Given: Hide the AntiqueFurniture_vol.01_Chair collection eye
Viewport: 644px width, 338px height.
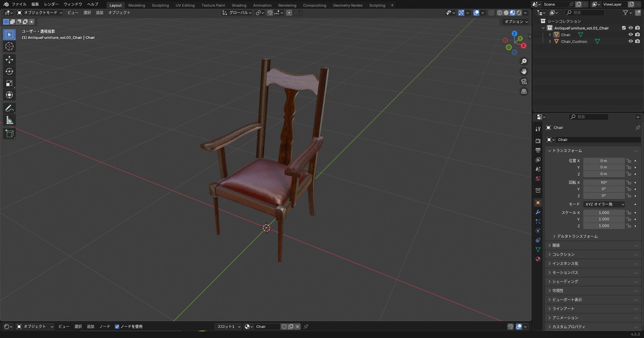Looking at the screenshot, I should 630,28.
